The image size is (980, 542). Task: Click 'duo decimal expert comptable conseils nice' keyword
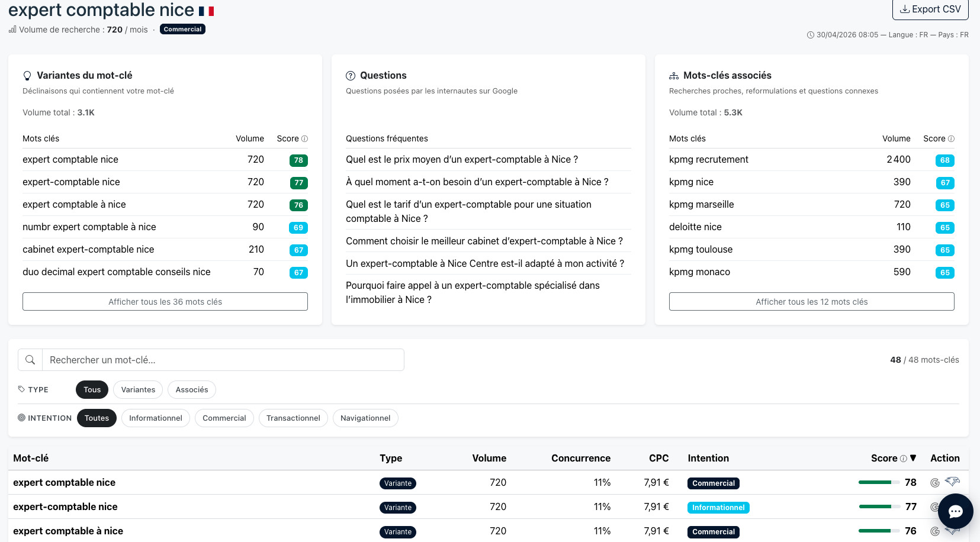117,272
